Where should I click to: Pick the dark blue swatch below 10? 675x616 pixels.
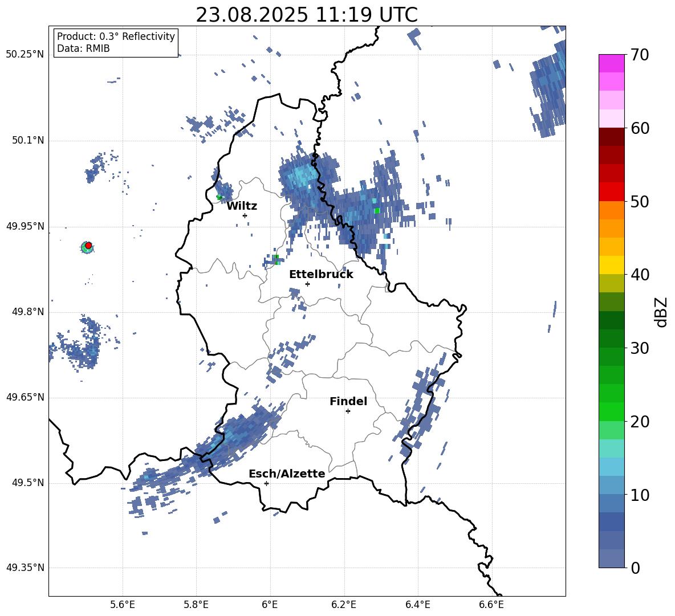[x=611, y=521]
